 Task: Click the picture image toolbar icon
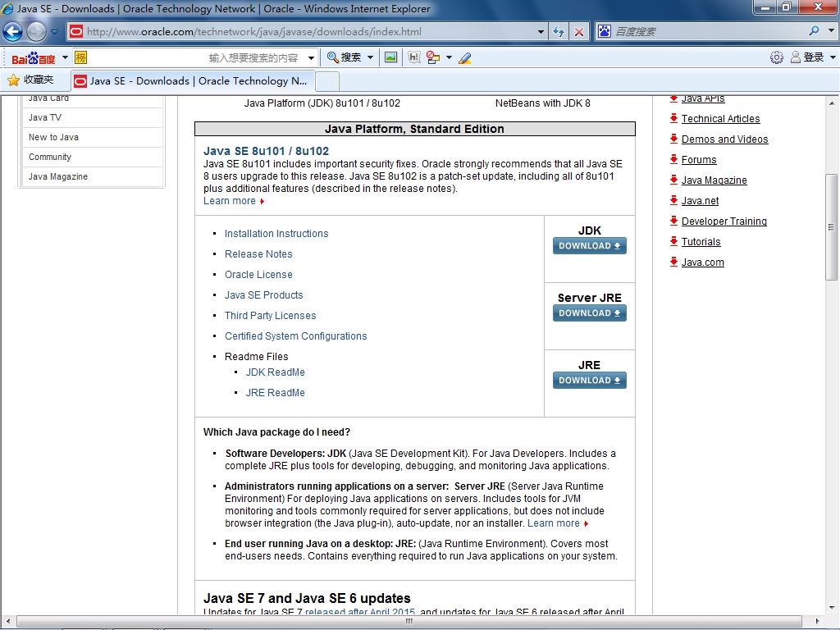pos(391,57)
